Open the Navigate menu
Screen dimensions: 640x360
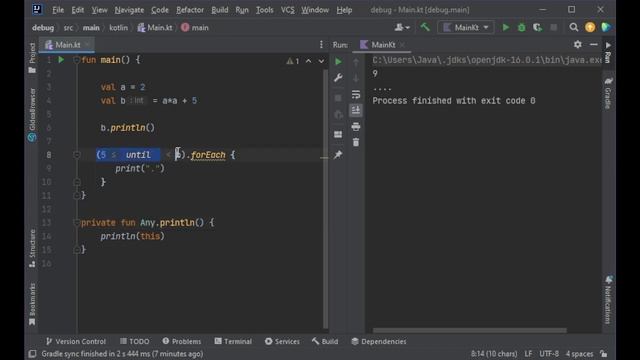pos(129,10)
